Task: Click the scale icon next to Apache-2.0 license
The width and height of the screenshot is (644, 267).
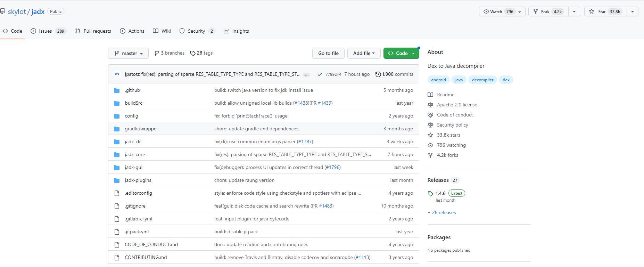Action: 430,105
